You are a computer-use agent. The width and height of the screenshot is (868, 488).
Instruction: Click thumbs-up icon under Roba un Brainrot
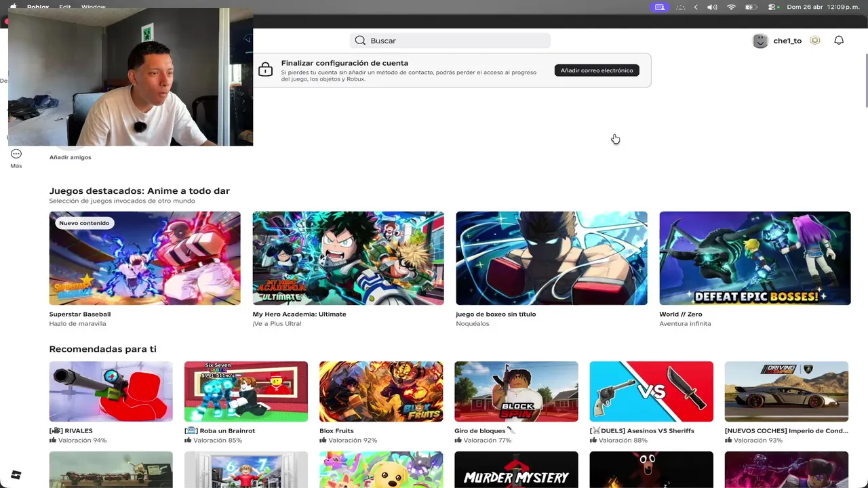tap(188, 441)
